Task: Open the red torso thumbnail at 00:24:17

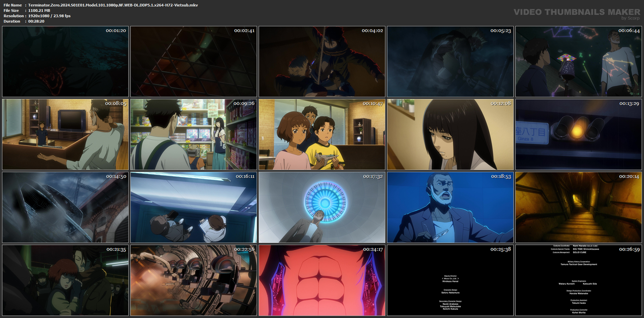Action: 322,280
